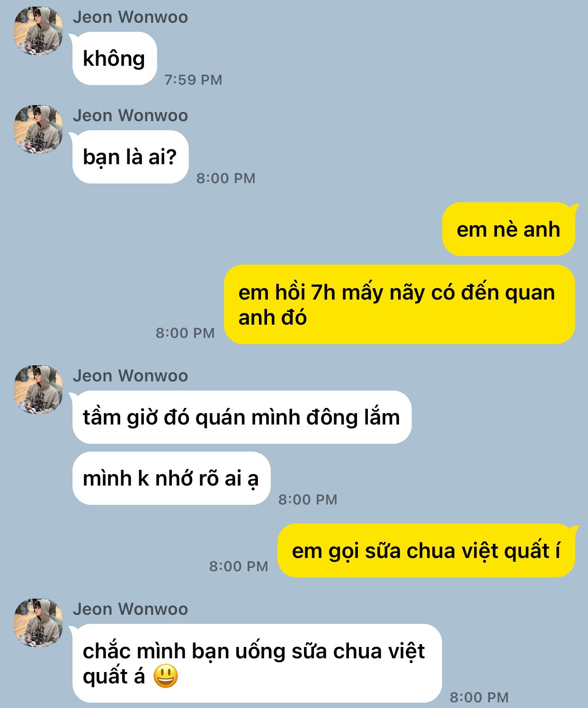588x708 pixels.
Task: Tap the 7:59 PM timestamp
Action: click(x=193, y=80)
